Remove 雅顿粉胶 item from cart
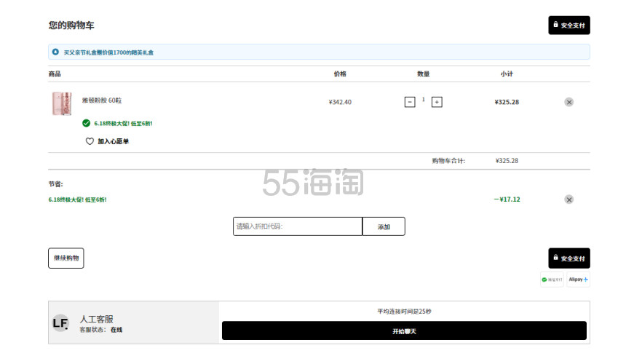The image size is (626, 364). click(x=569, y=102)
